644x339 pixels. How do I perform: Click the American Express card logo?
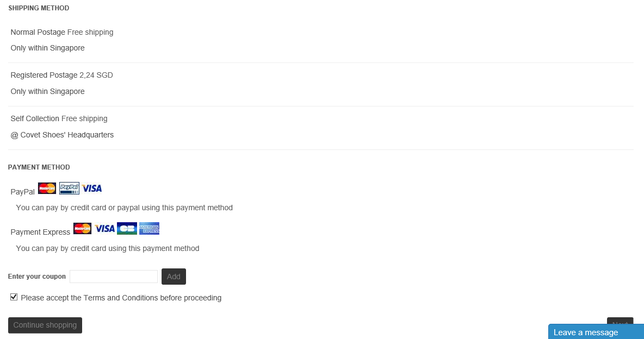pos(149,229)
